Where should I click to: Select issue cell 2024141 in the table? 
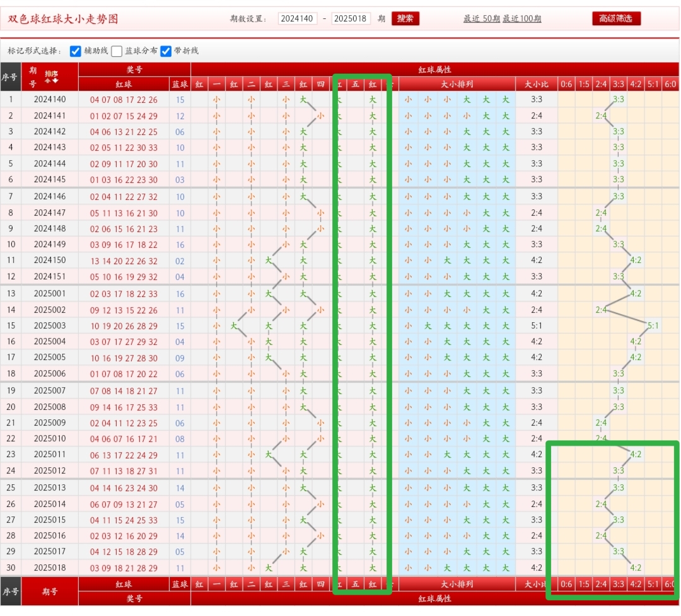(50, 115)
